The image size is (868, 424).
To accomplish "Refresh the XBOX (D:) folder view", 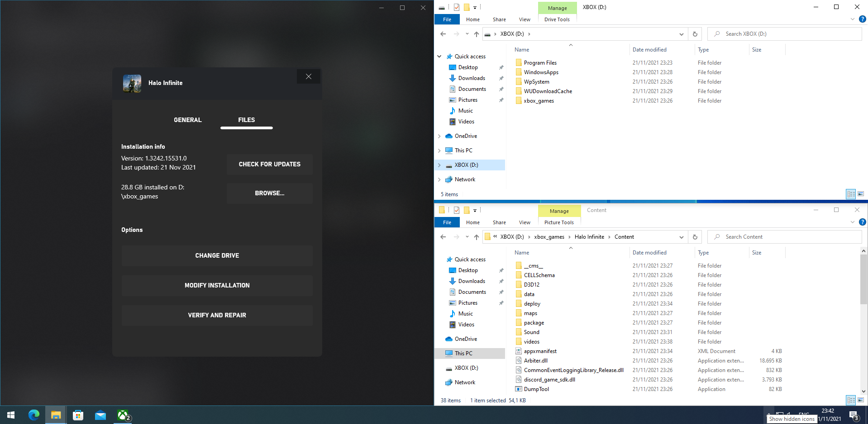I will (695, 33).
